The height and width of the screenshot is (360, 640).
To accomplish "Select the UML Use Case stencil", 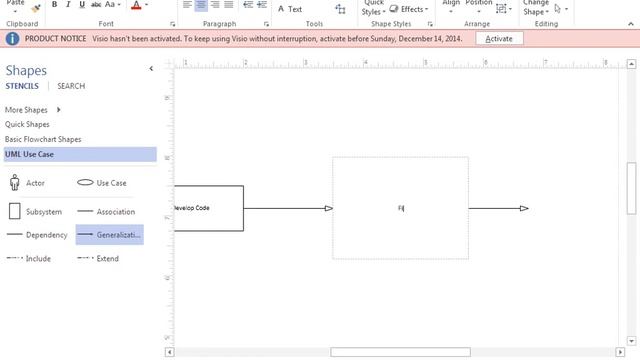I will point(80,154).
